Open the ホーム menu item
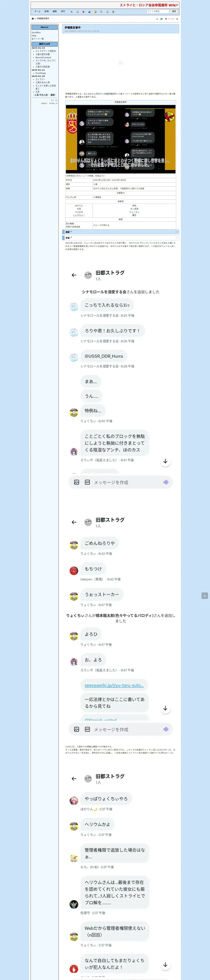The width and height of the screenshot is (210, 980). (x=37, y=11)
